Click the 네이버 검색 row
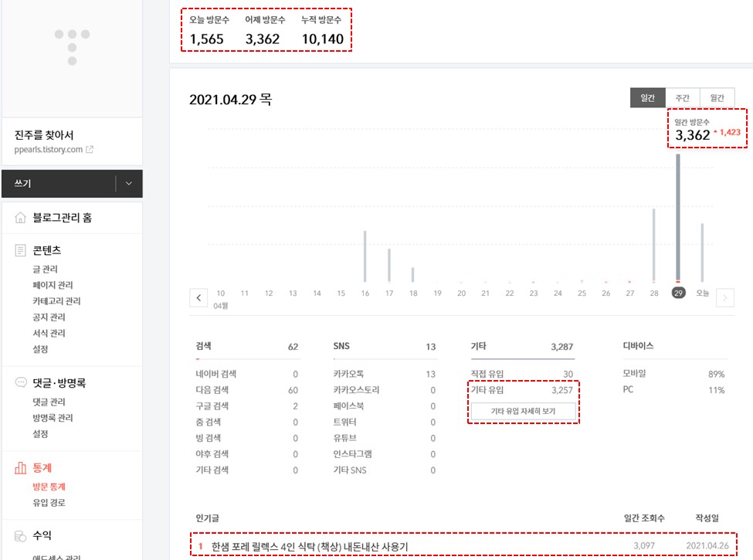 247,374
